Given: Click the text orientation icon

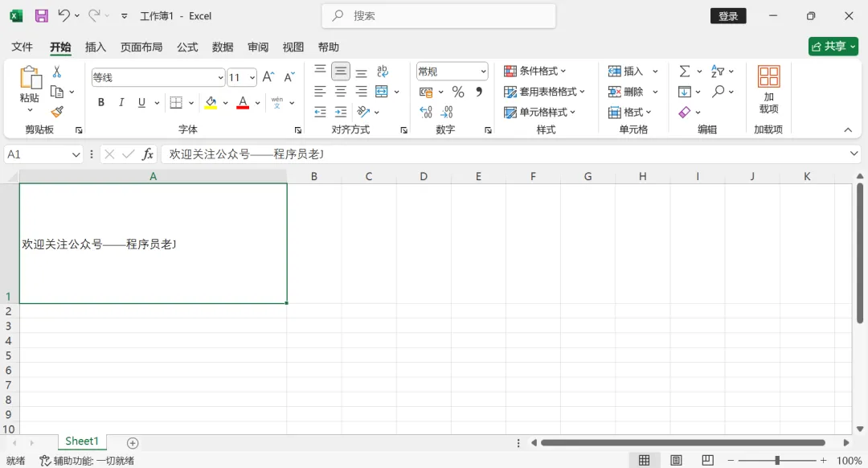Looking at the screenshot, I should [x=364, y=112].
